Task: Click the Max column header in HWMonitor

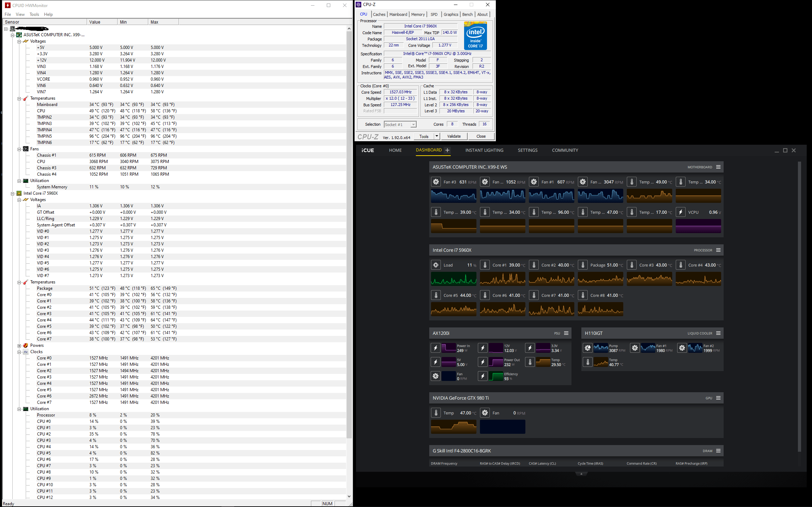Action: coord(163,22)
